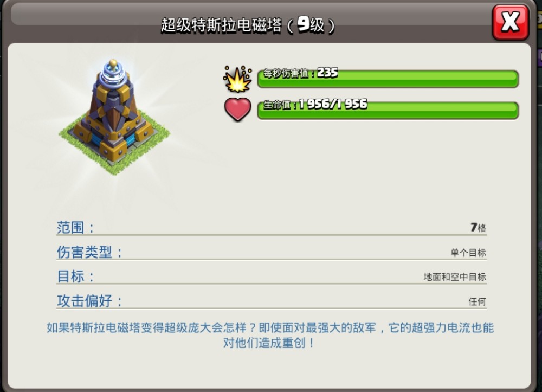Click the tower description paragraph text

(270, 335)
